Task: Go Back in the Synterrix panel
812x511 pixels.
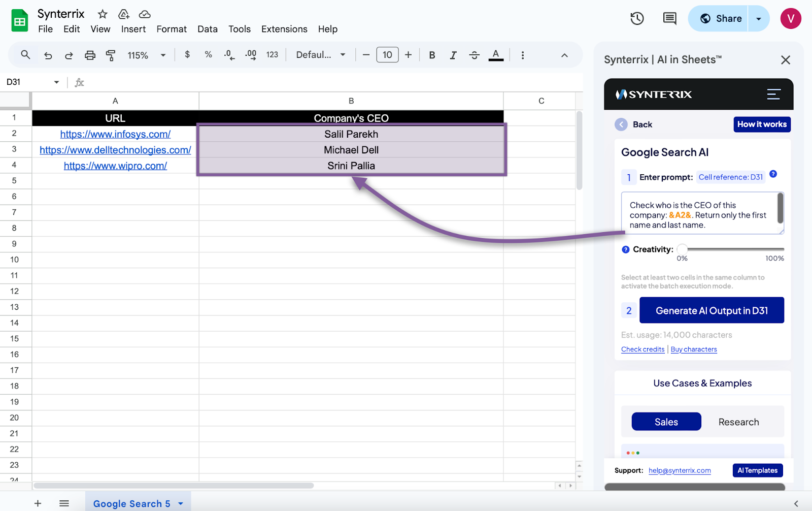Action: [x=634, y=124]
